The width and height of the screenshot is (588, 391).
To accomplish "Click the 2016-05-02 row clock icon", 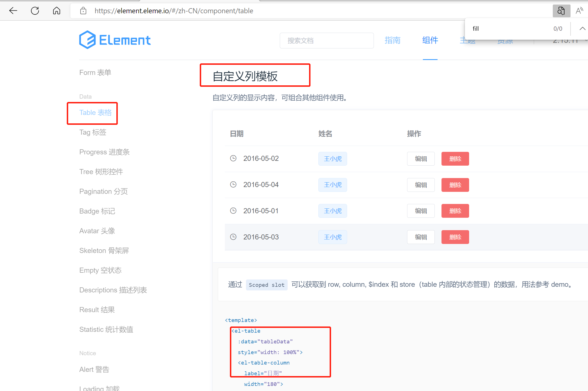I will click(233, 158).
